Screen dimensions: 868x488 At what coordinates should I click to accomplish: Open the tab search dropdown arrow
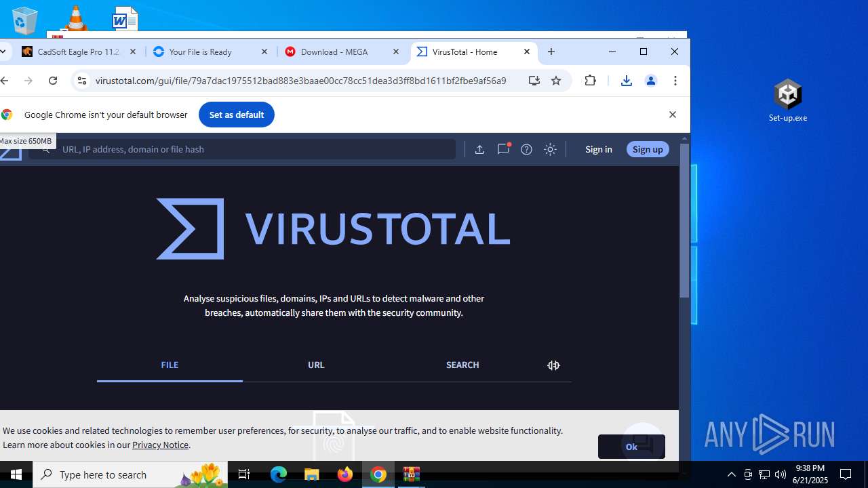click(3, 52)
